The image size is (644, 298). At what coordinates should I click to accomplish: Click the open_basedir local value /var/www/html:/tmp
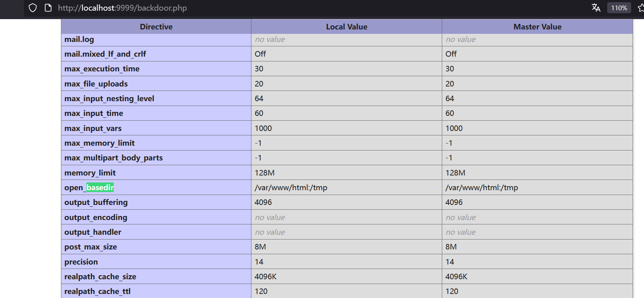click(x=291, y=188)
